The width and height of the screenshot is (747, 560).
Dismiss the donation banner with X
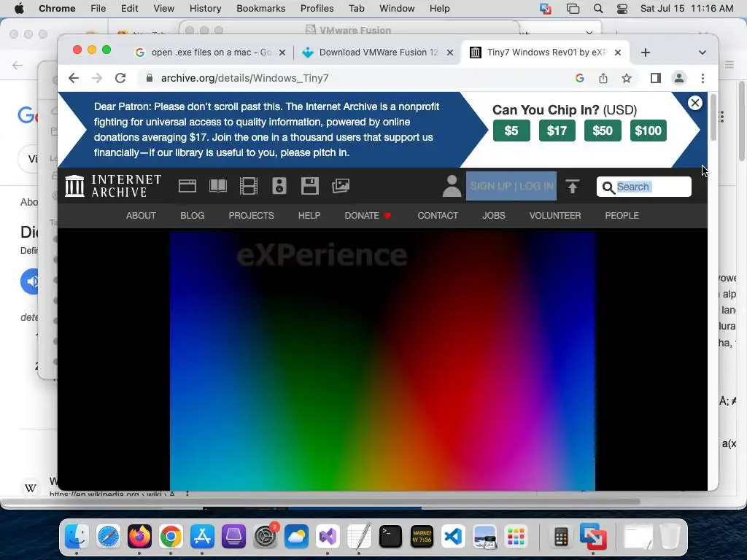695,102
